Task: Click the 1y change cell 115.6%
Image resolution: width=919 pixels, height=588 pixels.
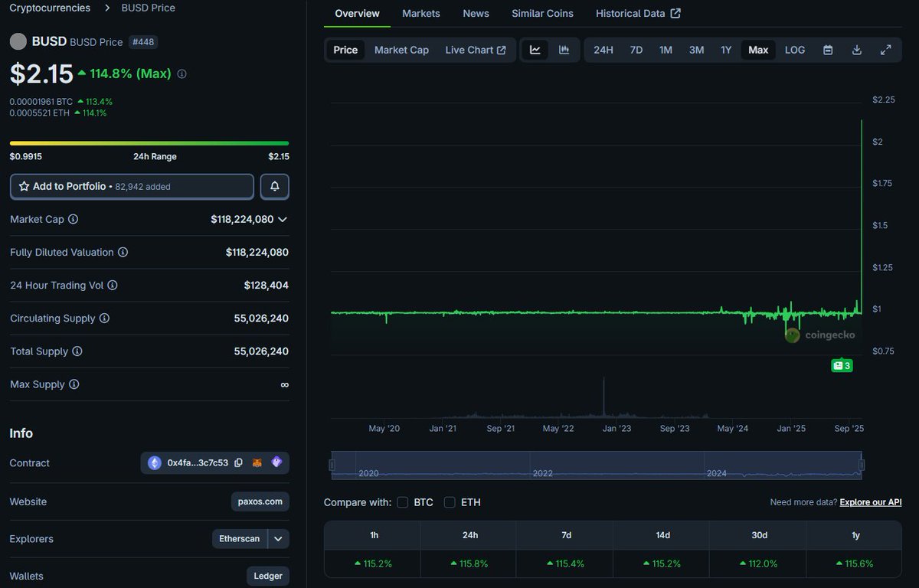Action: click(x=854, y=563)
